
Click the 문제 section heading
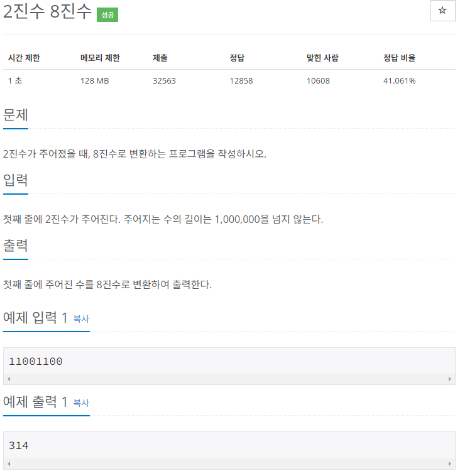(16, 115)
